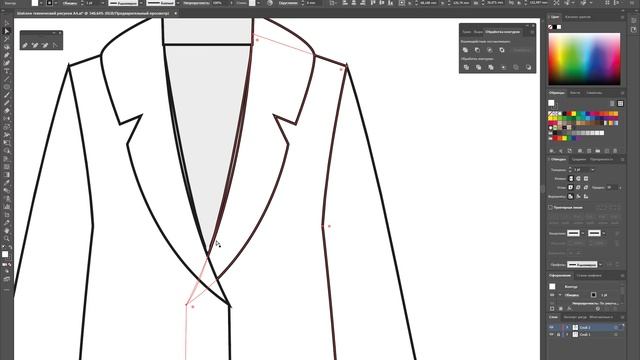
Task: Expand layer Слой 1 contents
Action: 567,334
